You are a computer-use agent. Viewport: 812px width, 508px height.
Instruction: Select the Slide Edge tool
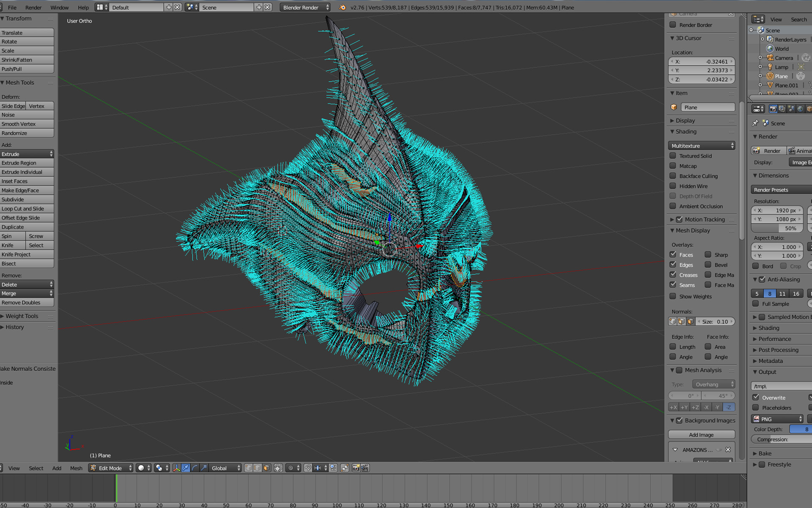(13, 105)
